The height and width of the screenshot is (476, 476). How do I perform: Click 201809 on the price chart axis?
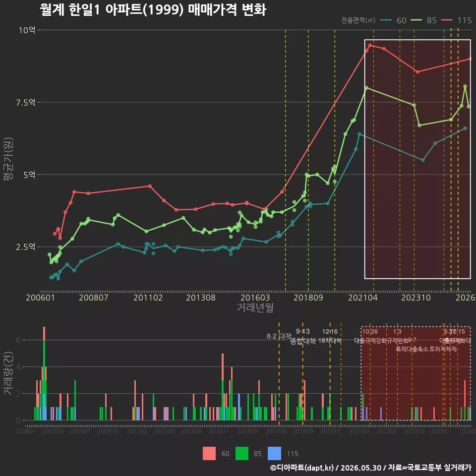(308, 297)
